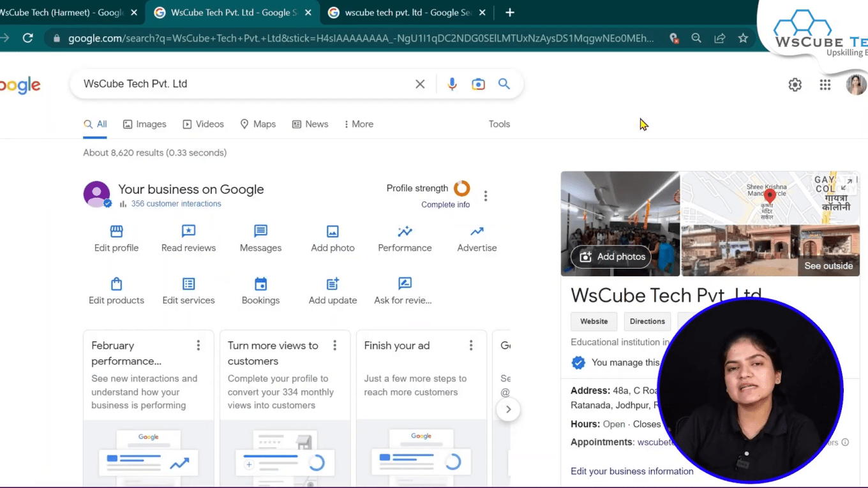Share this page from address bar
Screen dimensions: 868x488
click(x=719, y=38)
